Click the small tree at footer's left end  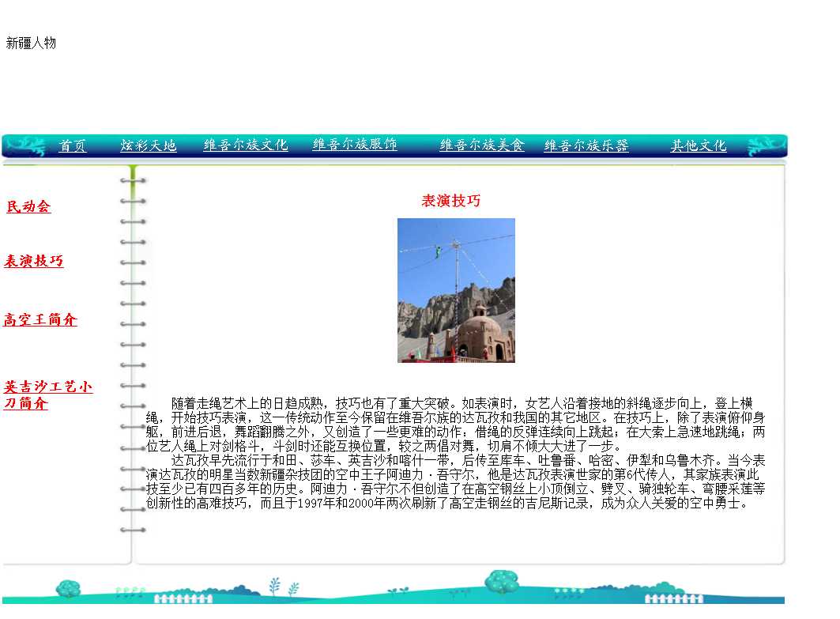(x=68, y=588)
